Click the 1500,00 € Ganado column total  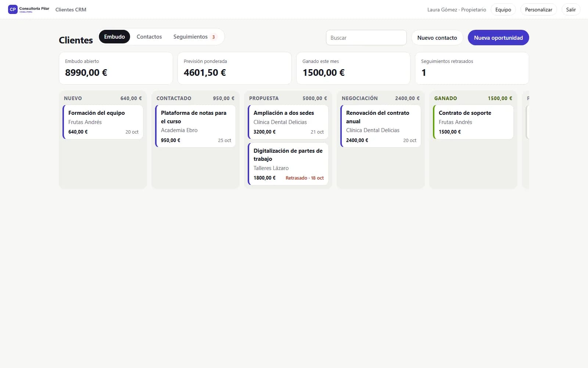click(500, 98)
